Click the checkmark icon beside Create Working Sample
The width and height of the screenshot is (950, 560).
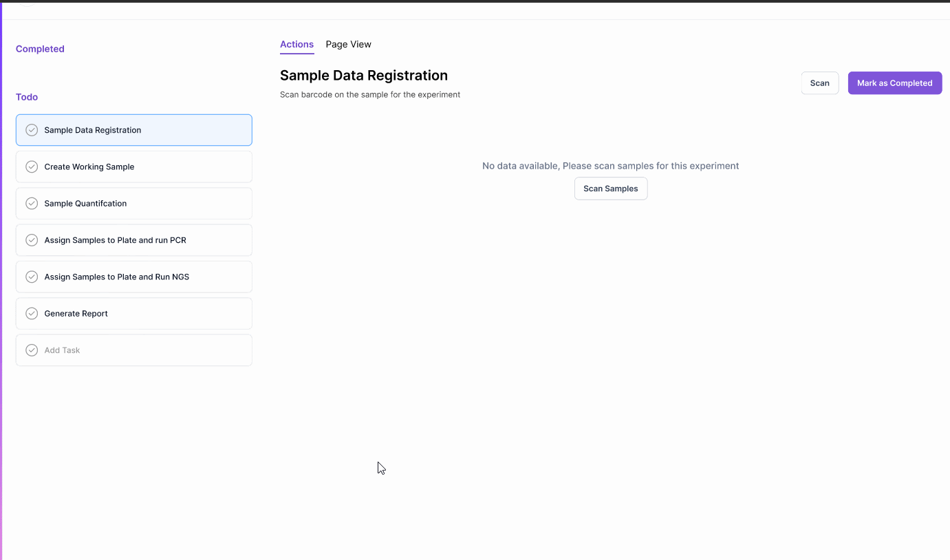coord(31,166)
